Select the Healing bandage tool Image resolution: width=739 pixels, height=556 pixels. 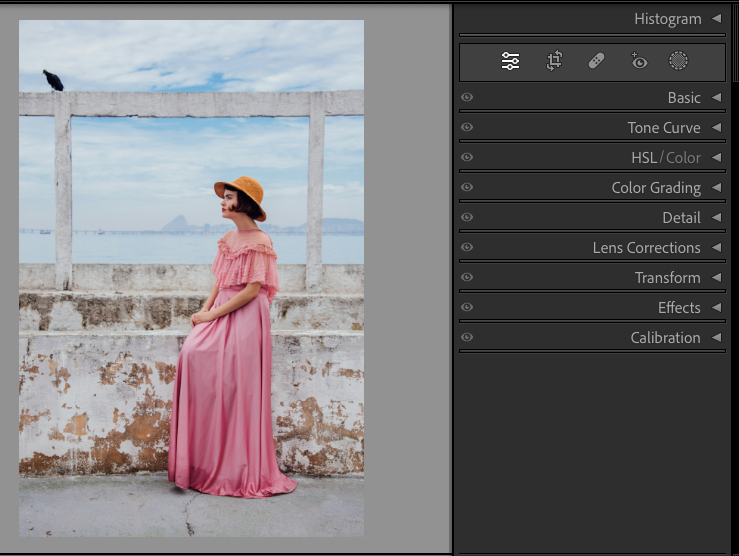pyautogui.click(x=596, y=61)
